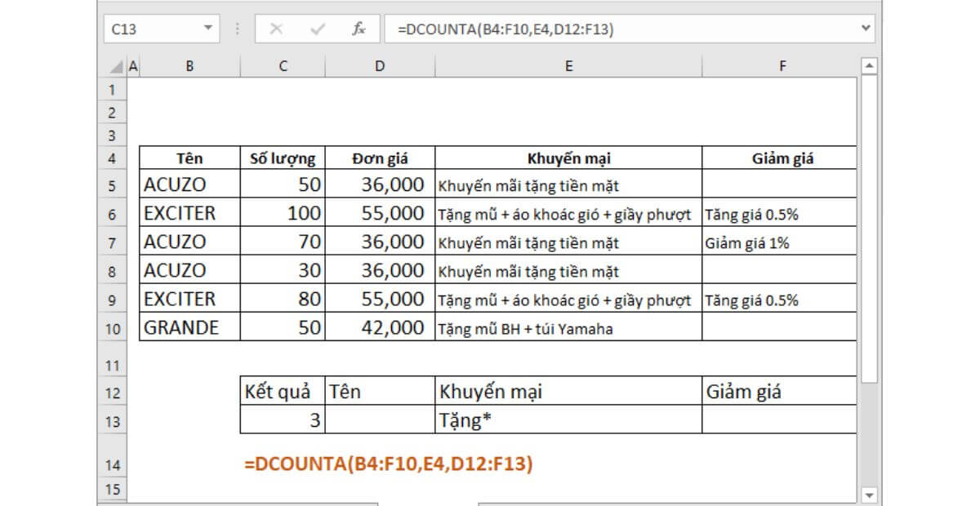Click the Cancel X icon in formula bar
This screenshot has height=506, width=980.
click(x=276, y=29)
